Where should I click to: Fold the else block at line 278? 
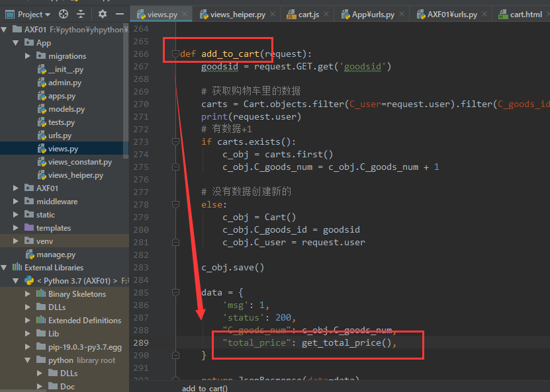pos(176,204)
